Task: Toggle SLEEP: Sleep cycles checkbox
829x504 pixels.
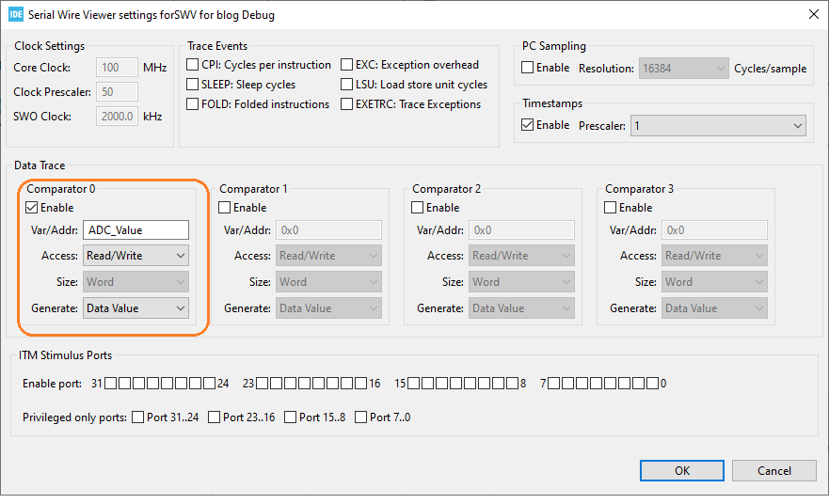Action: (x=193, y=84)
